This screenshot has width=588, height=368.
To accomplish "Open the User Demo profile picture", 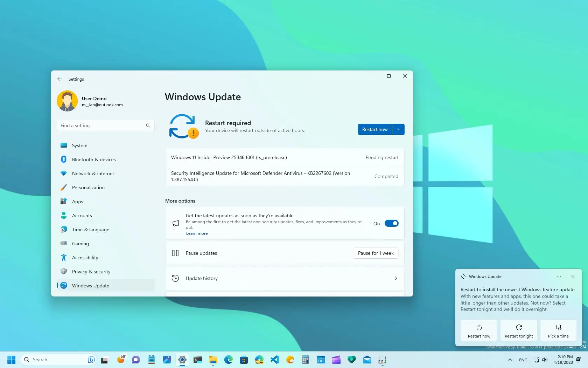I will 67,101.
